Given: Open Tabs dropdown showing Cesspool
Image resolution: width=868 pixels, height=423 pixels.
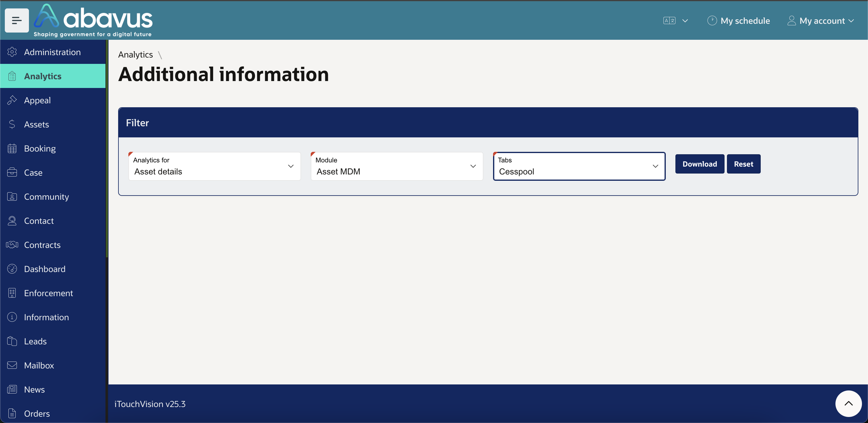Looking at the screenshot, I should [579, 166].
